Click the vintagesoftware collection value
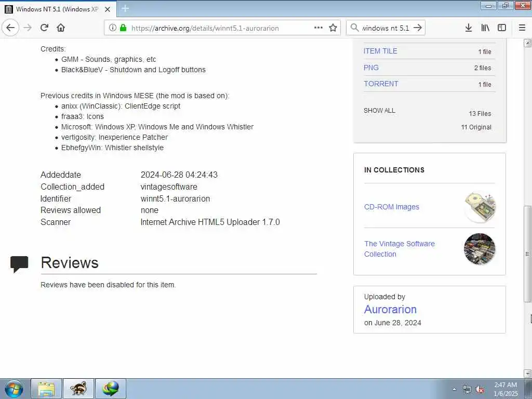 click(169, 187)
